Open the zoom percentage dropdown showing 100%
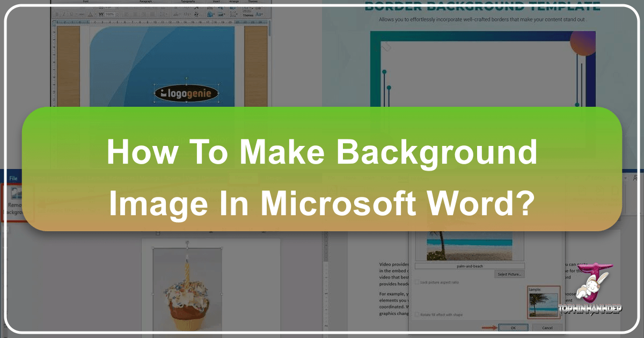The width and height of the screenshot is (644, 338). click(x=112, y=14)
